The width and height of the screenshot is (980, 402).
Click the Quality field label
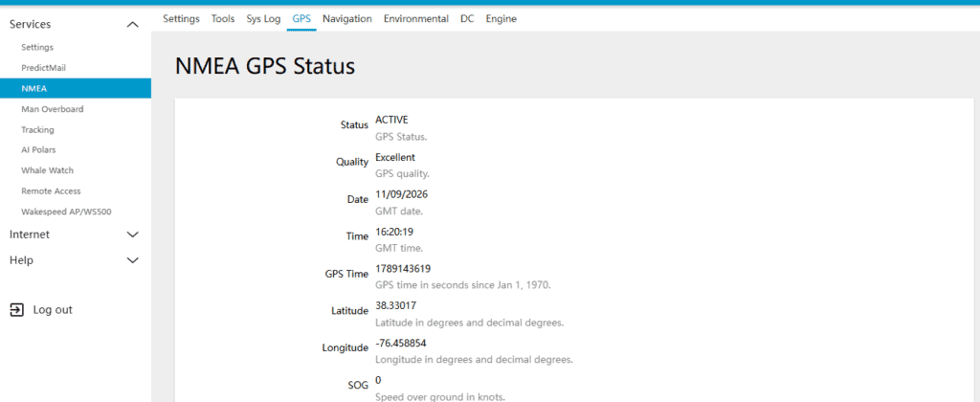coord(352,163)
